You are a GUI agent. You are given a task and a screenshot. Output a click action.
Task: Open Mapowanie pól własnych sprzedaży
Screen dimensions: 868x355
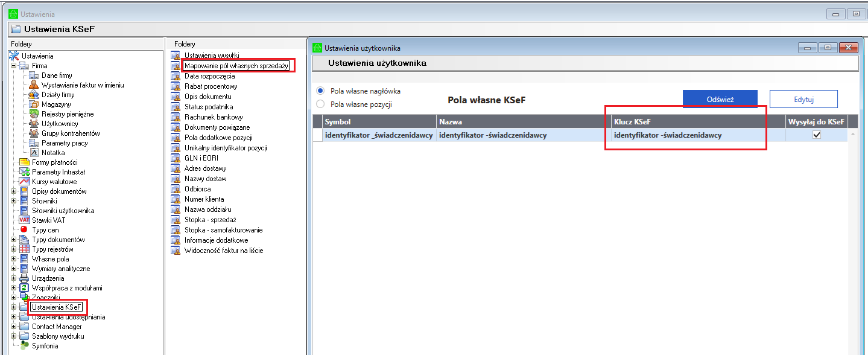point(236,65)
